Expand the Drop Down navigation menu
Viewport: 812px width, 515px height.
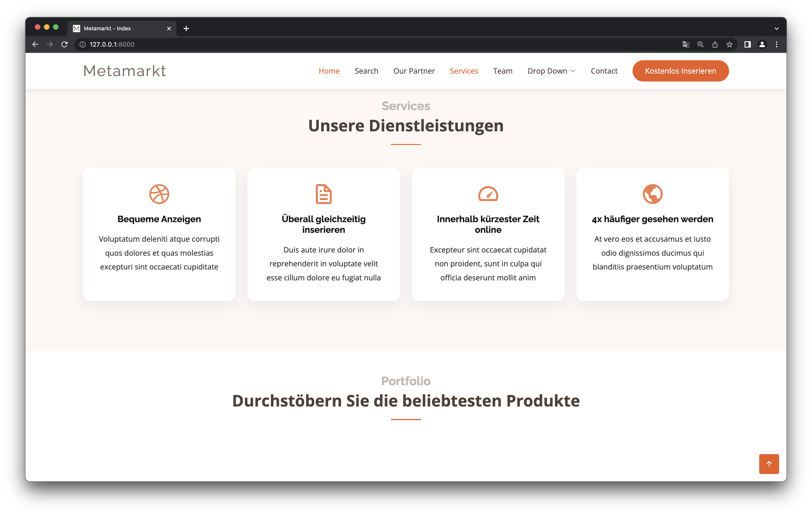551,71
